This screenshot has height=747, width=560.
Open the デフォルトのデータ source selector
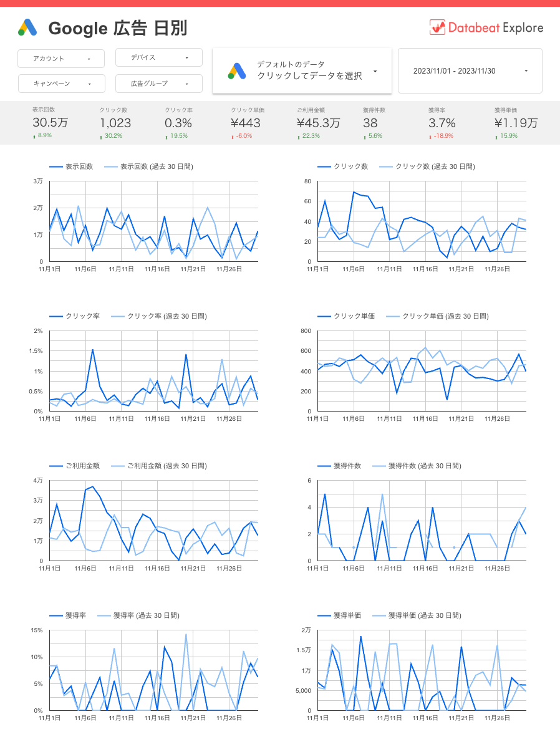click(x=302, y=71)
